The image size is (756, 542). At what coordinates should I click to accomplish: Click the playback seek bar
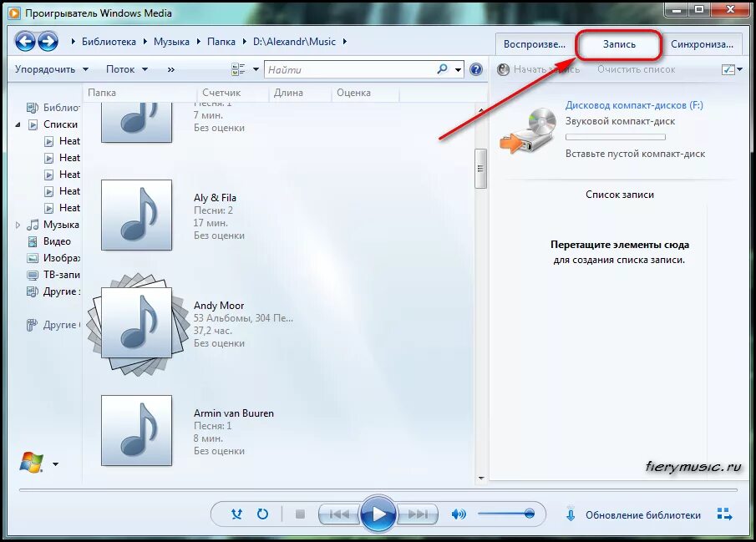coord(378,490)
